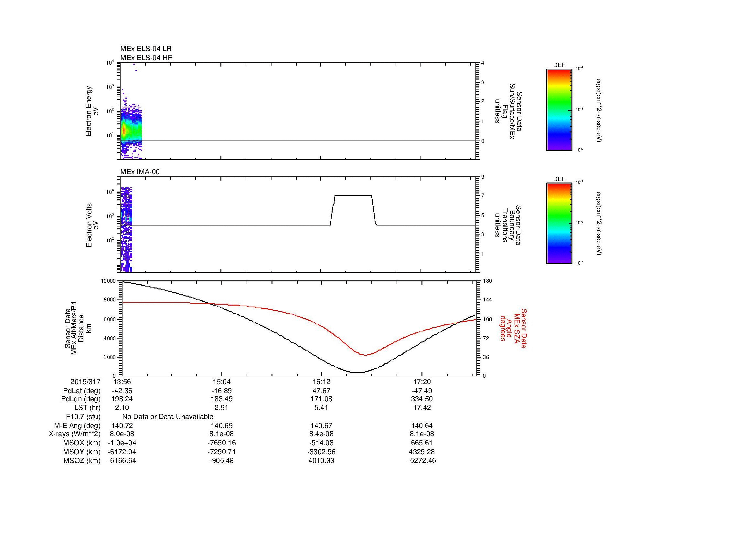
Task: Click the upper color bar units label ergs/(cm**2-sr-sec-eV)
Action: (599, 110)
